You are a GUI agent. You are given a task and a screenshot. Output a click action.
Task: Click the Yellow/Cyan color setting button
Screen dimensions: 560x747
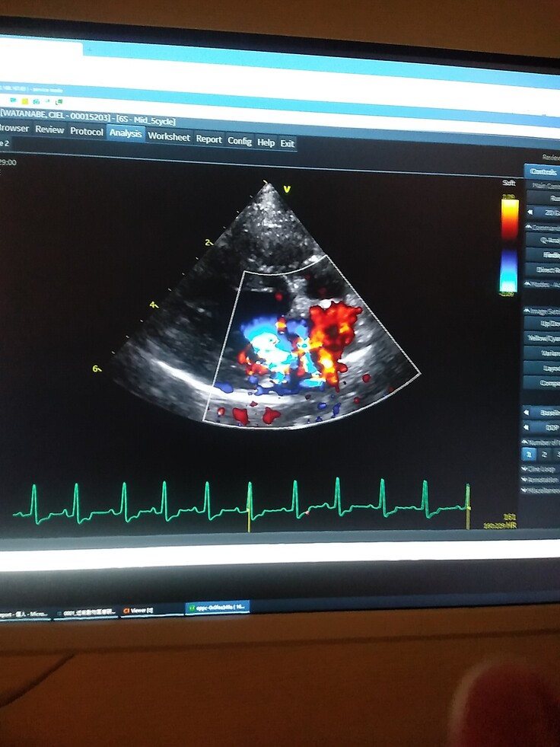click(x=545, y=338)
